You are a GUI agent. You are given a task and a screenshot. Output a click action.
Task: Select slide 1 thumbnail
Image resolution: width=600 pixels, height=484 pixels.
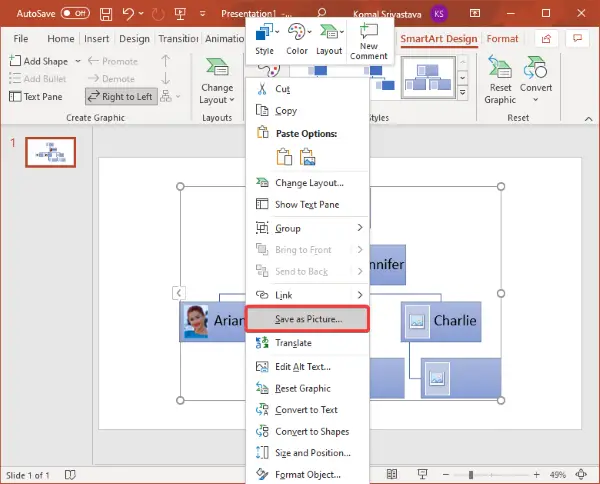(51, 152)
